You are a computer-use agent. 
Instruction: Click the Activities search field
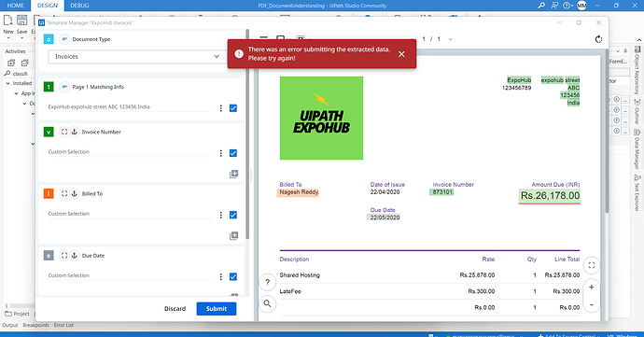click(19, 74)
